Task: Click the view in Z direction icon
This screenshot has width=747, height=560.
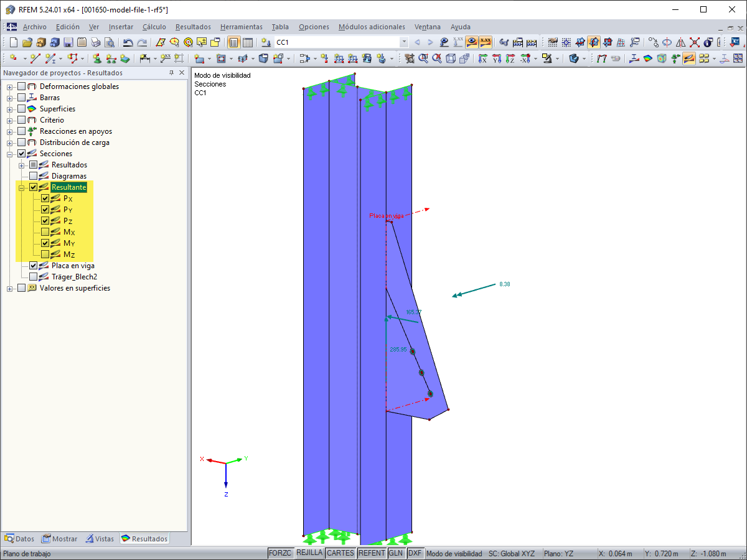Action: point(510,58)
